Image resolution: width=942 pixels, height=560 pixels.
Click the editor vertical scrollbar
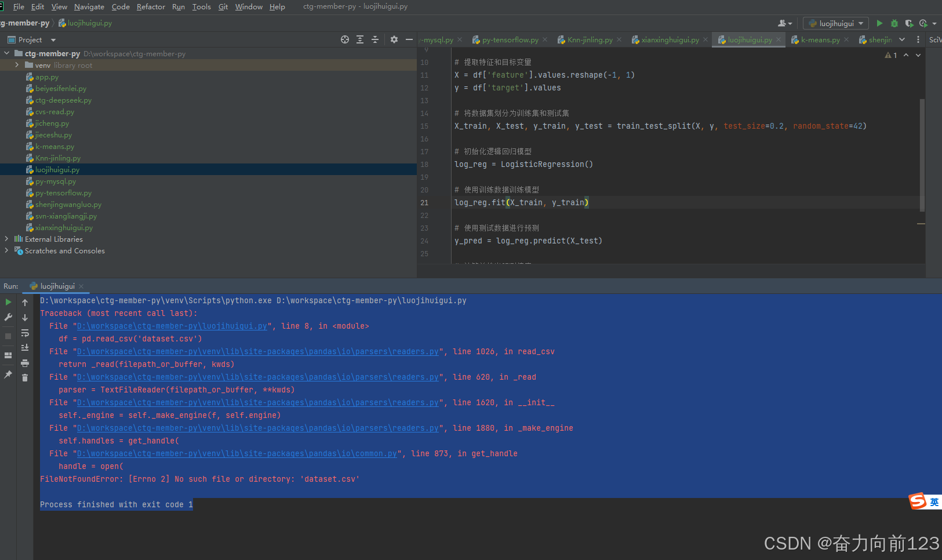click(x=922, y=155)
